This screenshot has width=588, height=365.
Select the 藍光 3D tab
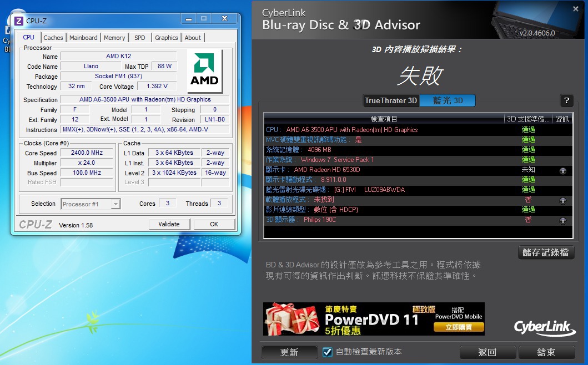(x=448, y=100)
